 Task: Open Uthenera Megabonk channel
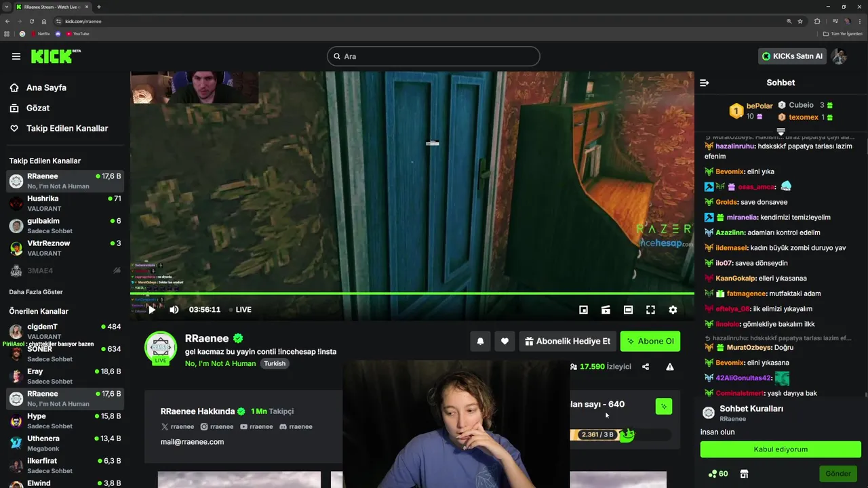pos(65,443)
